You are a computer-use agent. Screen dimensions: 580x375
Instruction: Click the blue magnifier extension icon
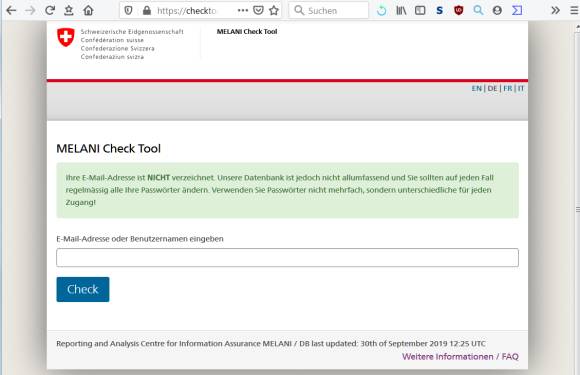pos(478,10)
